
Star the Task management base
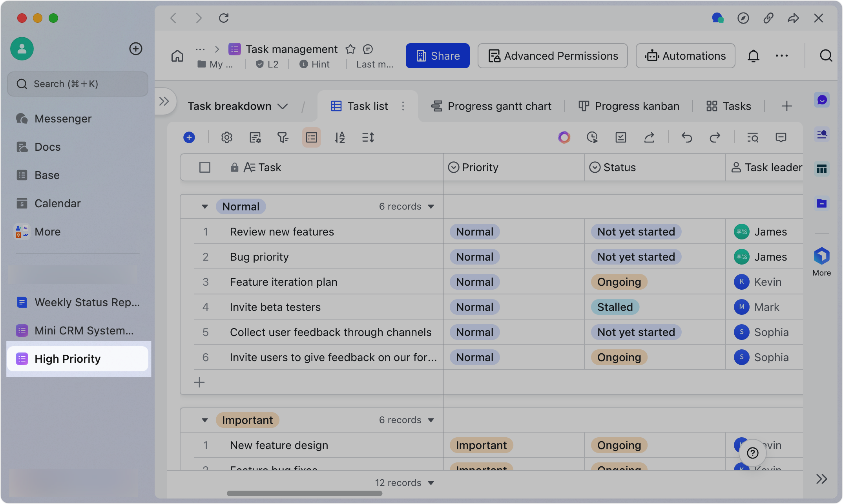point(350,49)
